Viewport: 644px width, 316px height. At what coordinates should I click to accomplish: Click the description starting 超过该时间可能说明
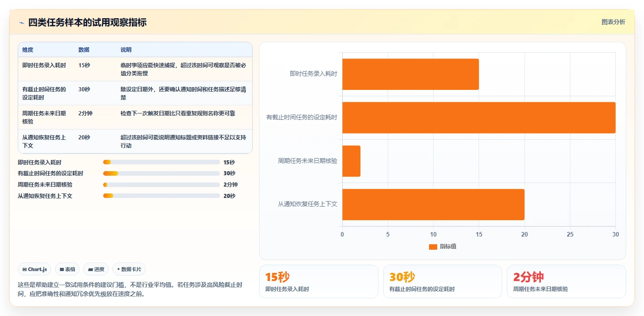pos(183,141)
